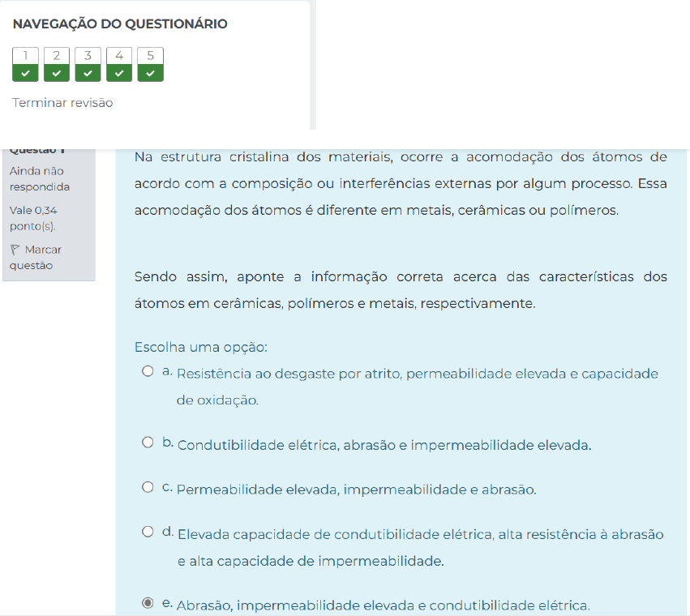This screenshot has width=690, height=616.
Task: Pick radio option c
Action: [x=148, y=487]
